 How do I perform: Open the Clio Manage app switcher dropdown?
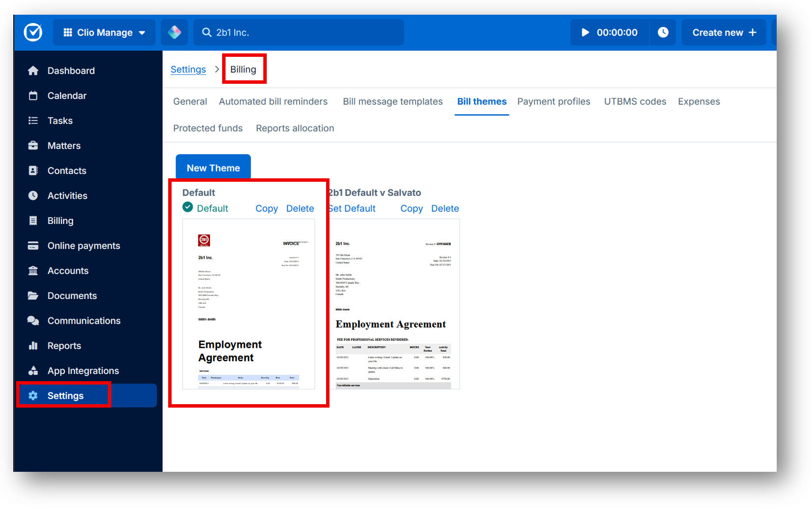point(104,32)
